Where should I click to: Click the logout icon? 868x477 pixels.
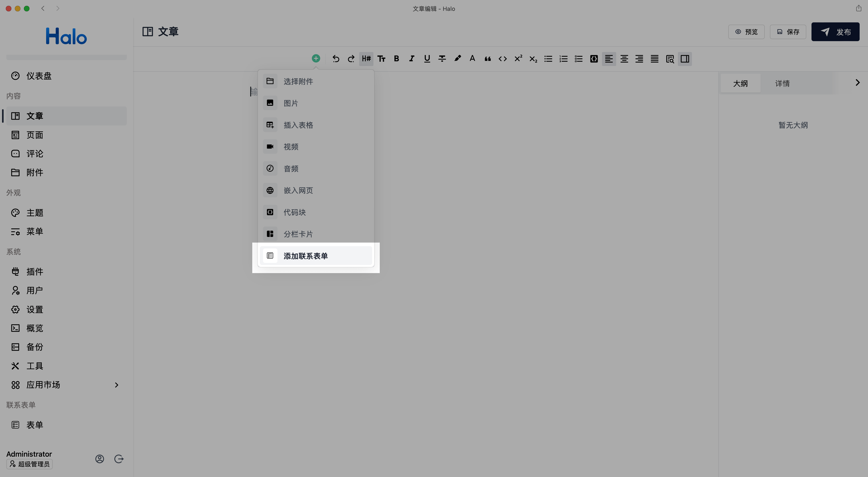point(119,459)
